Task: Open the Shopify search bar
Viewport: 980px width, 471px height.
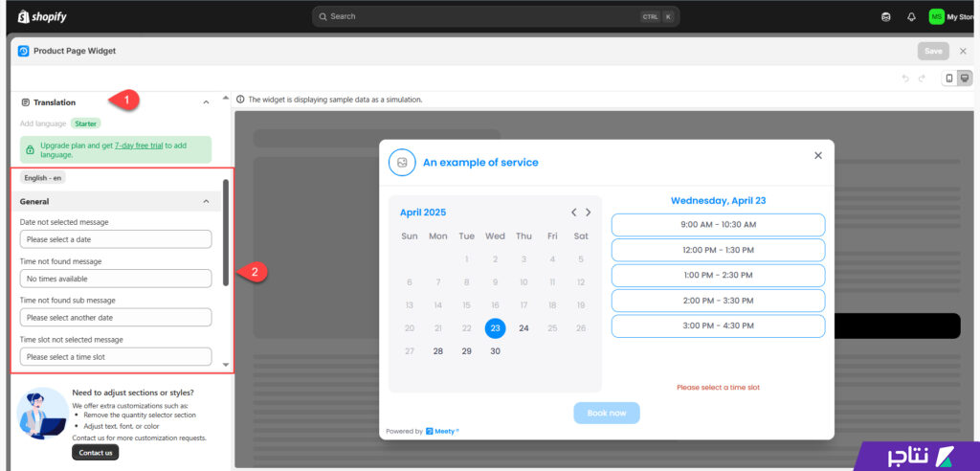Action: pyautogui.click(x=496, y=17)
